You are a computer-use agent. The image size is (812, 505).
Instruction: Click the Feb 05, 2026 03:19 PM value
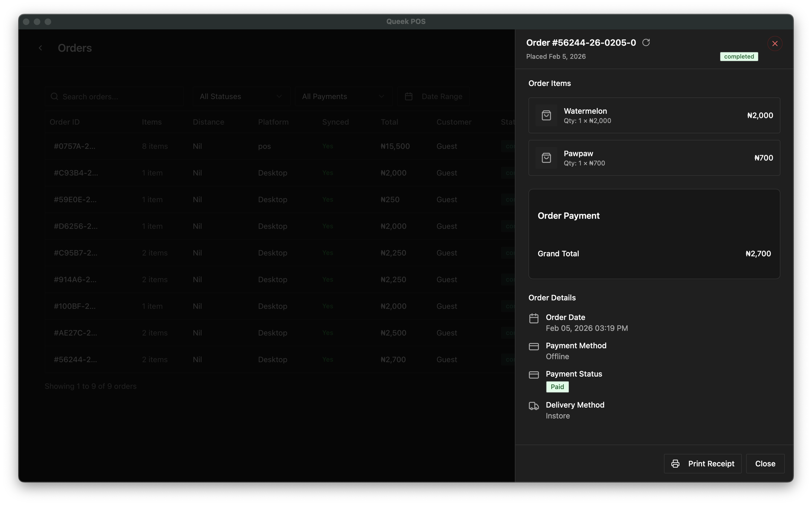[x=586, y=328]
